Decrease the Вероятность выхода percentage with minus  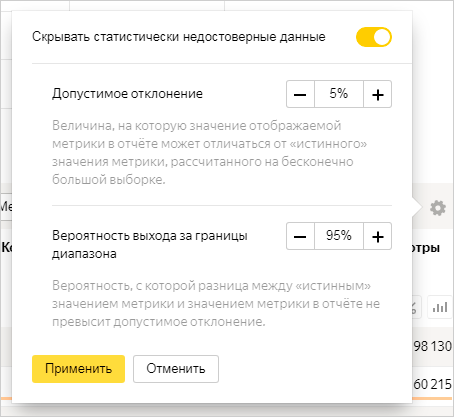(x=300, y=236)
